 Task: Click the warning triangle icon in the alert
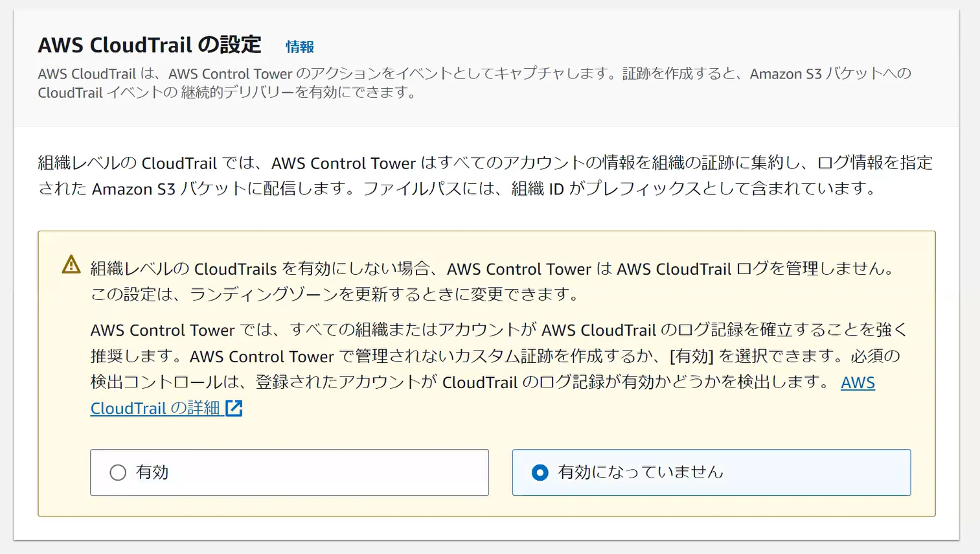coord(71,264)
